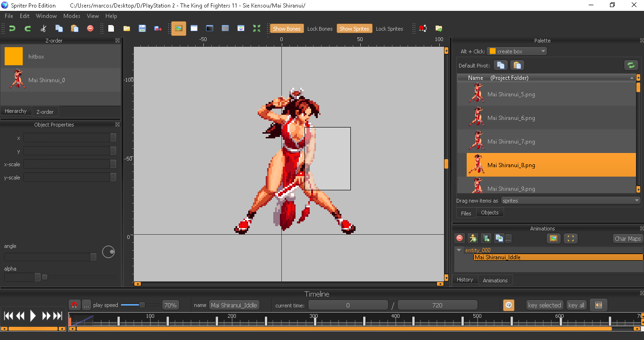This screenshot has width=644, height=340.
Task: Open the Alt + Click create box dropdown
Action: click(517, 51)
